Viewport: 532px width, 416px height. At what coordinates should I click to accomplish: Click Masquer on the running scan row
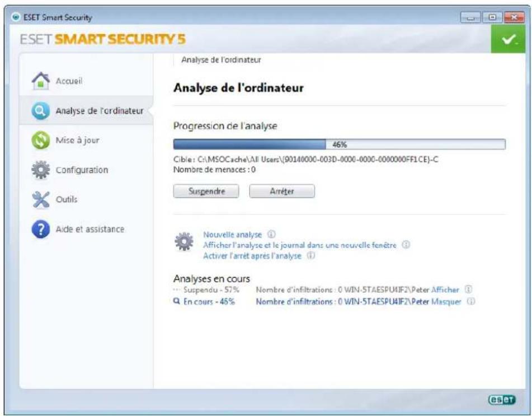coord(446,302)
